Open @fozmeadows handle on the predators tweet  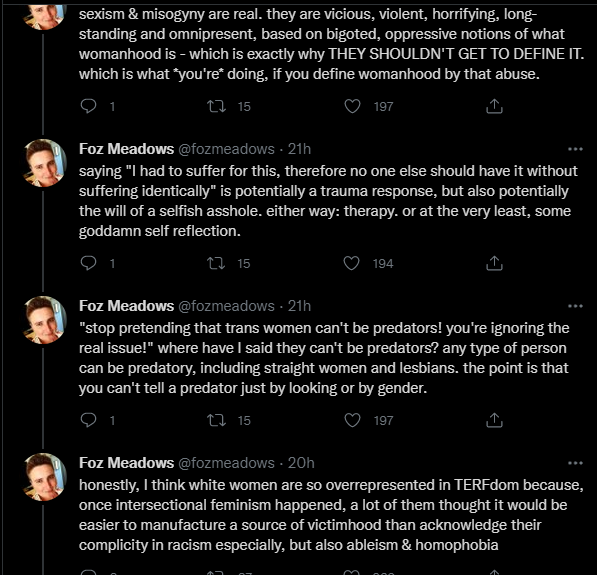click(227, 306)
